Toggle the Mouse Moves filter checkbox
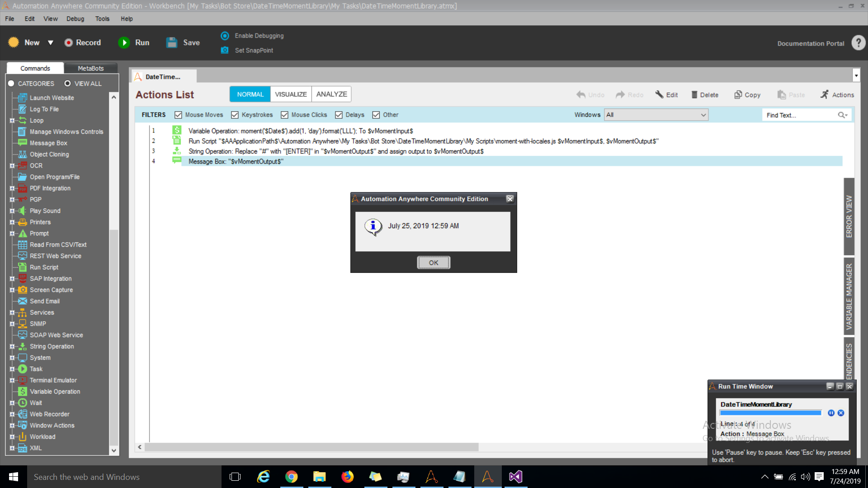868x488 pixels. pos(178,115)
